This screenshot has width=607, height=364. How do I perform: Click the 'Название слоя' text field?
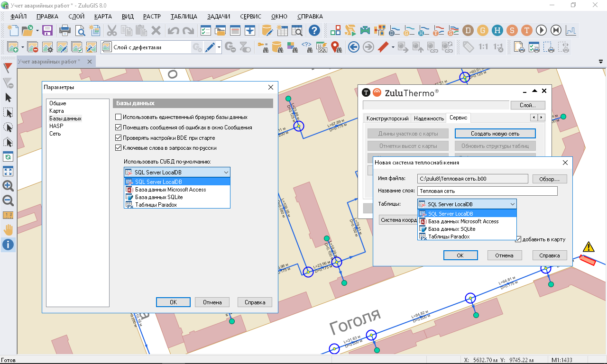tap(487, 191)
